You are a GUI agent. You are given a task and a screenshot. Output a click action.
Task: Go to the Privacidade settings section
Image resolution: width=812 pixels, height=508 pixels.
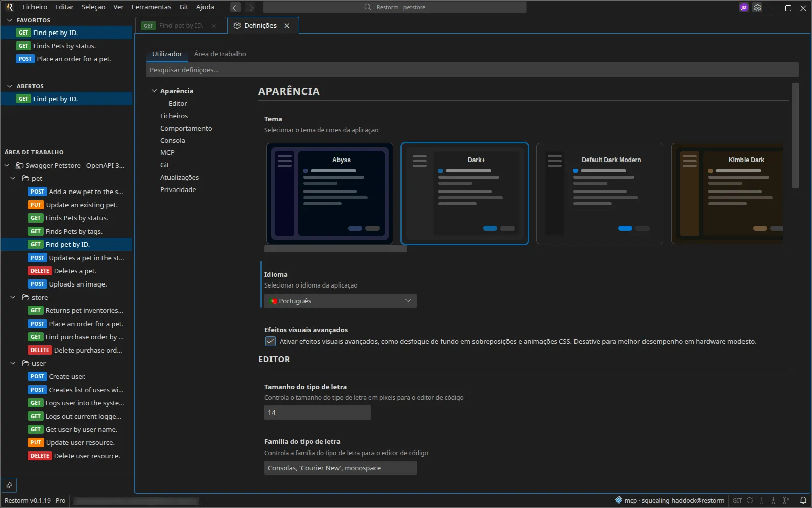click(x=178, y=189)
